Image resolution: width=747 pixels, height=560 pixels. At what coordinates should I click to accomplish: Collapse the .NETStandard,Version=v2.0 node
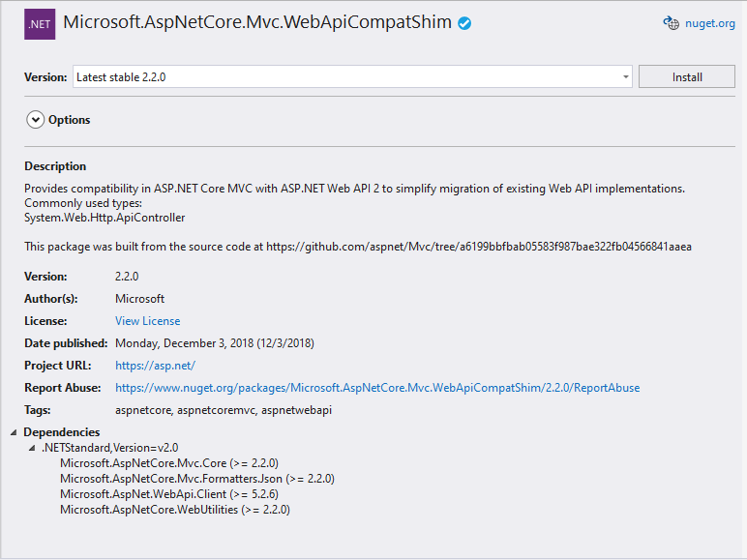pyautogui.click(x=32, y=448)
